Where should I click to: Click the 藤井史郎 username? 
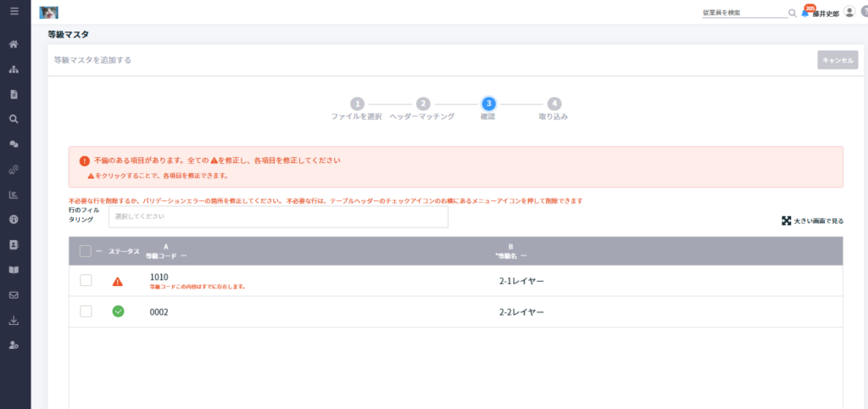[826, 14]
